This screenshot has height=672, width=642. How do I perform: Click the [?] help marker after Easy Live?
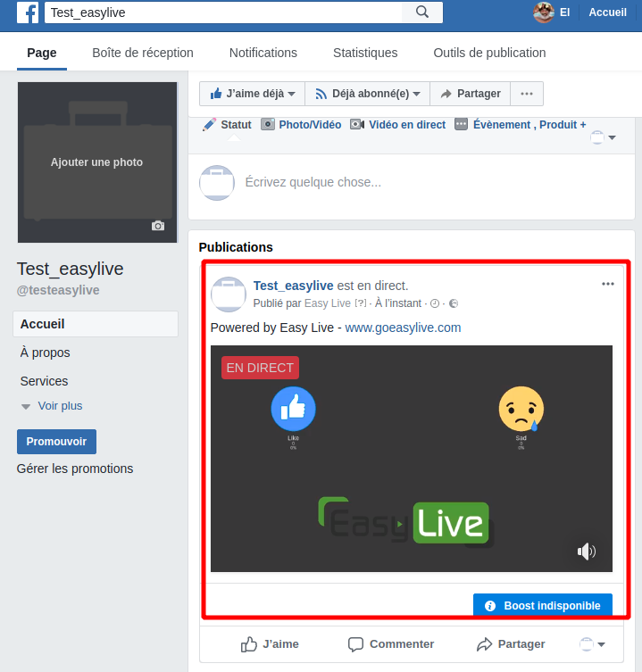pos(360,303)
